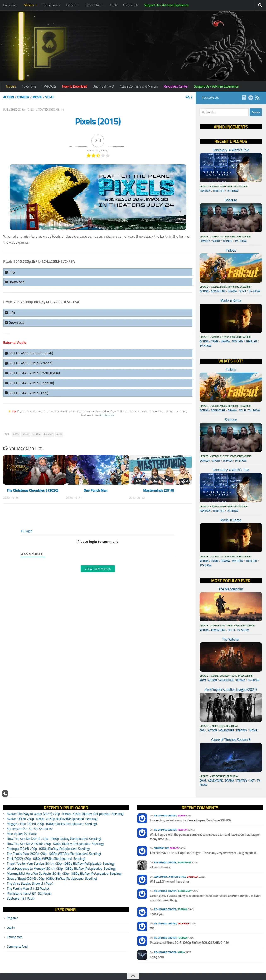The width and height of the screenshot is (266, 980).
Task: Expand Info for the 720p BrRip release
Action: point(98,272)
